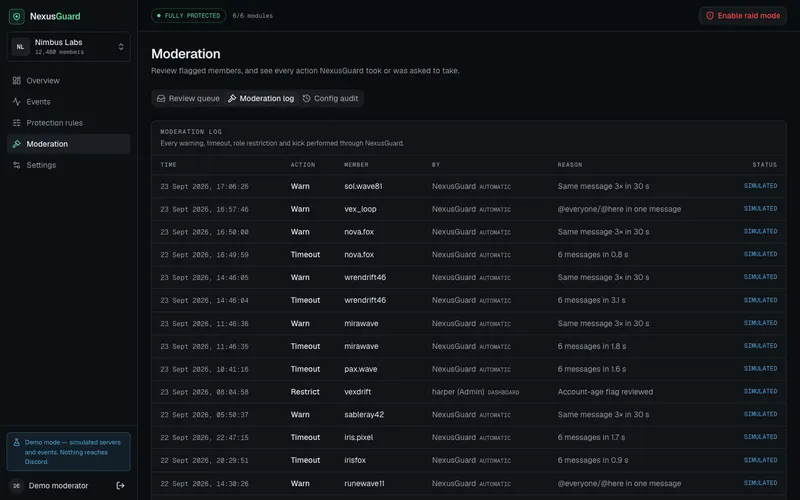800x500 pixels.
Task: Click reason '6 messages in 1.8 s'
Action: (591, 346)
